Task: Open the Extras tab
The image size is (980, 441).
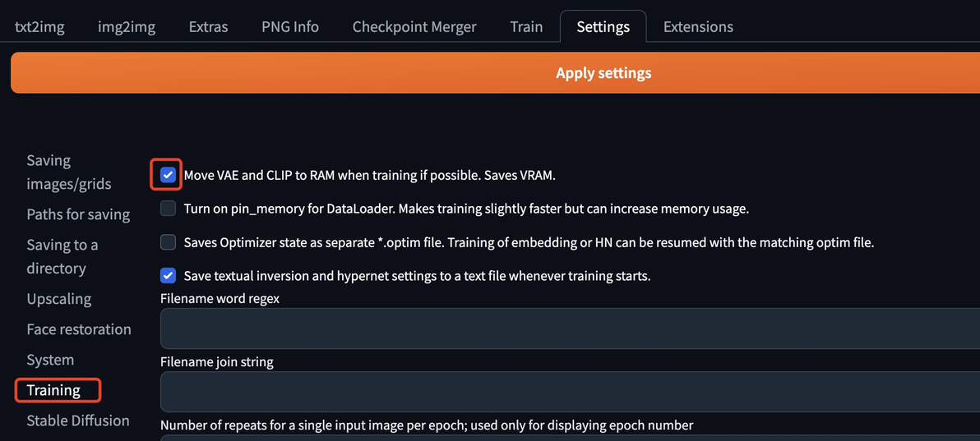Action: coord(208,26)
